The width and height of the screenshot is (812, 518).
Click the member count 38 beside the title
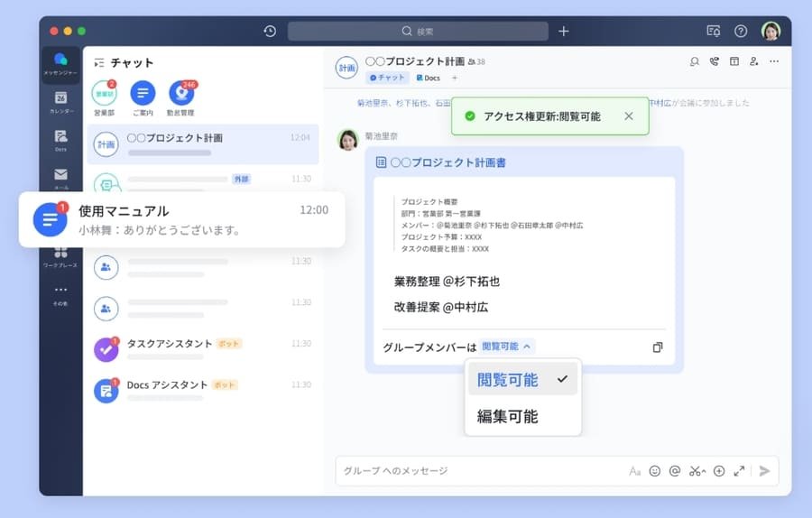coord(476,61)
